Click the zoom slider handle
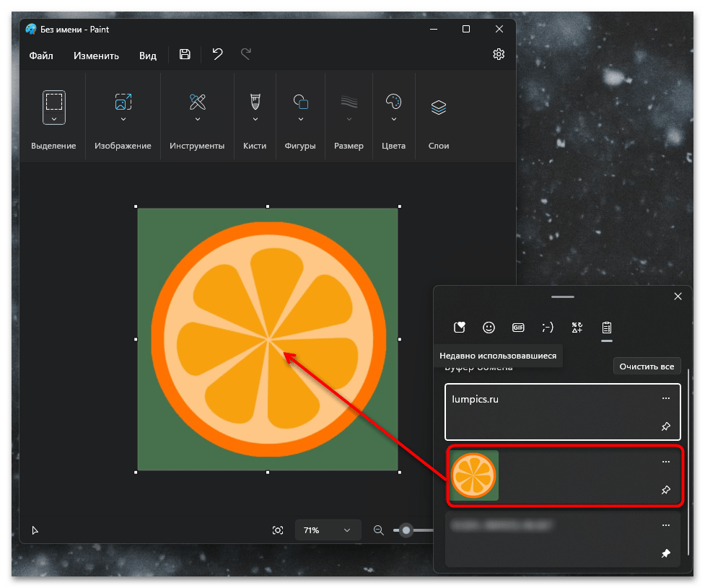The height and width of the screenshot is (588, 705). (406, 530)
